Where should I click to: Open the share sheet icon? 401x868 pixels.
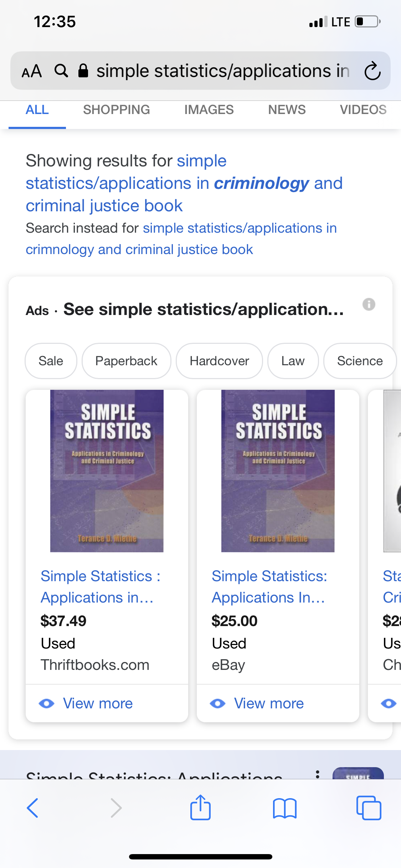[200, 807]
